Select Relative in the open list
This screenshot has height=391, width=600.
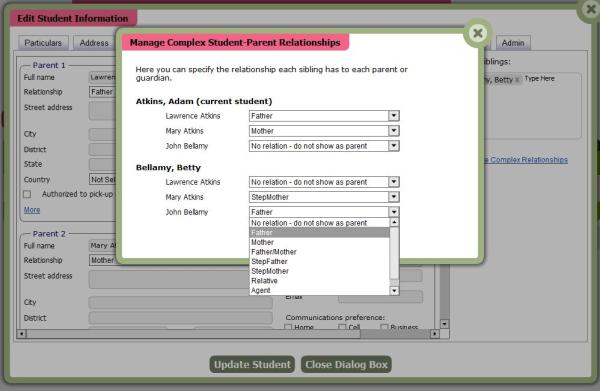[319, 280]
